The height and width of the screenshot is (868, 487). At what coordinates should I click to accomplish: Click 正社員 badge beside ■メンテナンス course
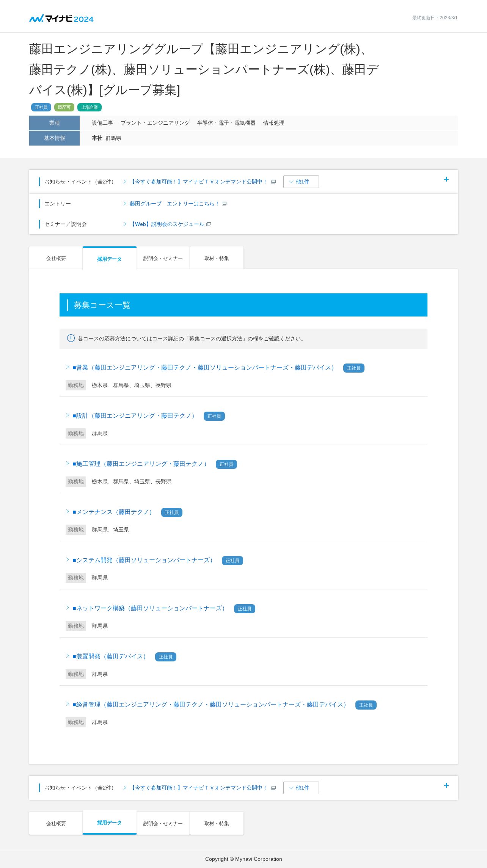click(x=172, y=512)
